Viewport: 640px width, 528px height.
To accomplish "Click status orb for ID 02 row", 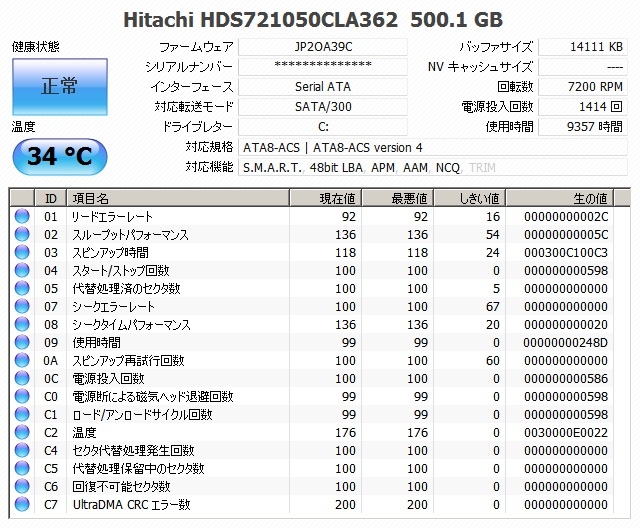I will click(x=22, y=234).
